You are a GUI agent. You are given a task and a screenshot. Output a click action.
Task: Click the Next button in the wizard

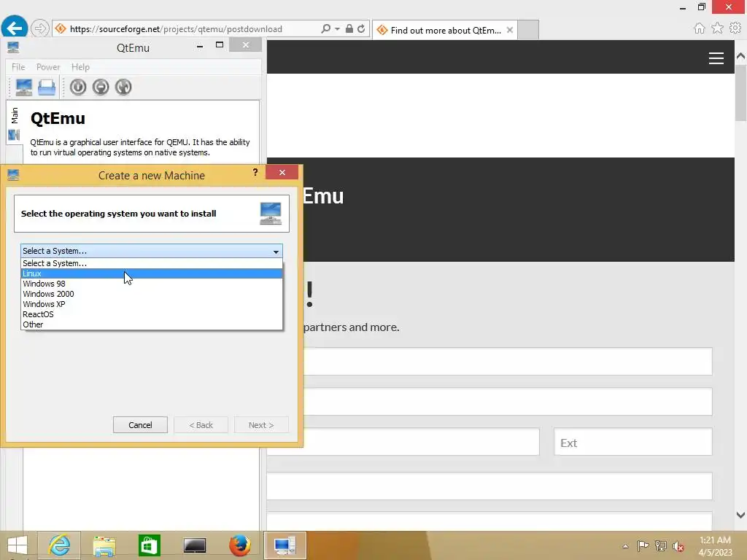[261, 425]
